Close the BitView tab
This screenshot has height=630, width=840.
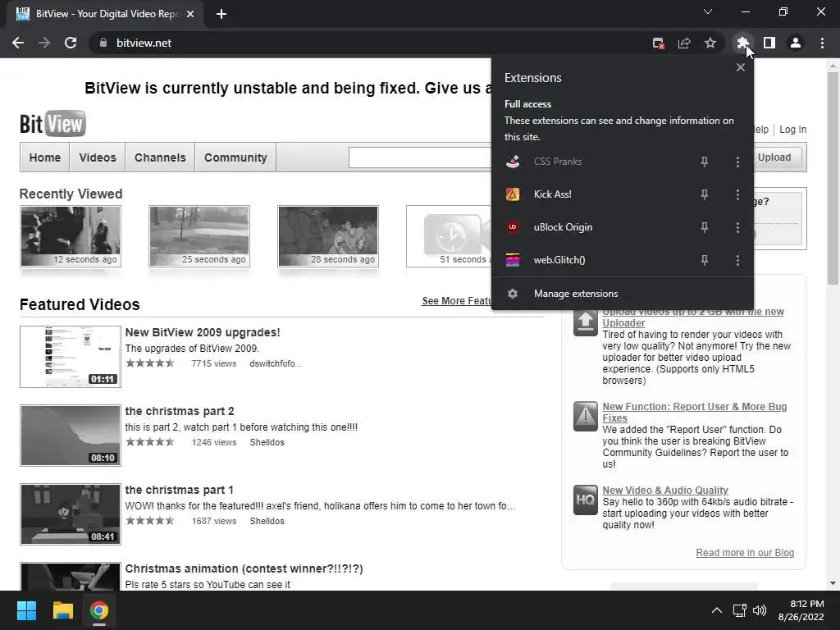click(190, 14)
